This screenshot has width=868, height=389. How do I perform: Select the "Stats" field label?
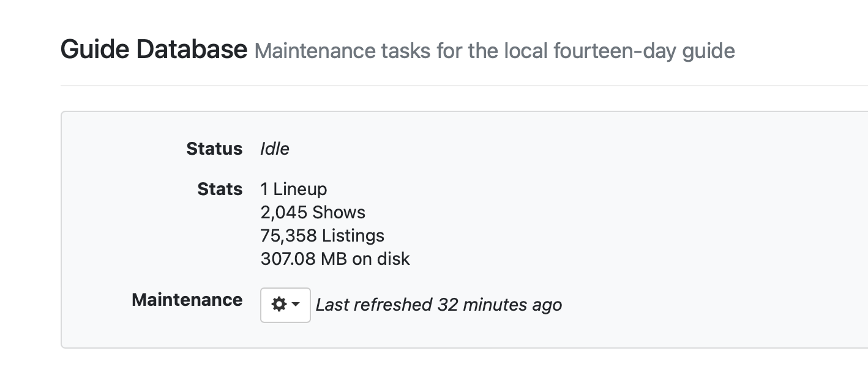pos(220,189)
